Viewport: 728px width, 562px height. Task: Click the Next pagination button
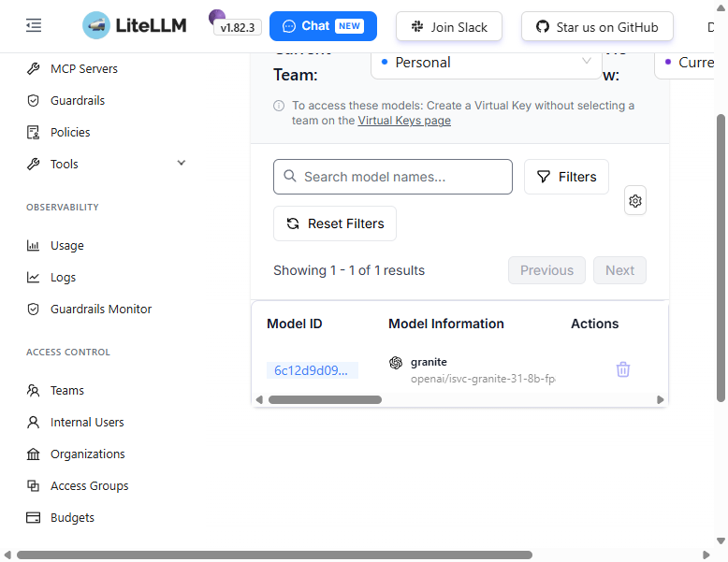point(619,270)
